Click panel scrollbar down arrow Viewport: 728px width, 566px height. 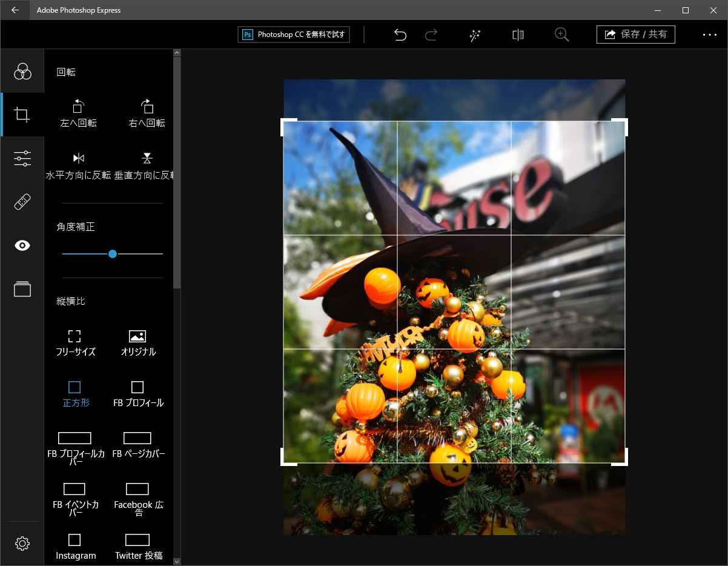click(177, 561)
